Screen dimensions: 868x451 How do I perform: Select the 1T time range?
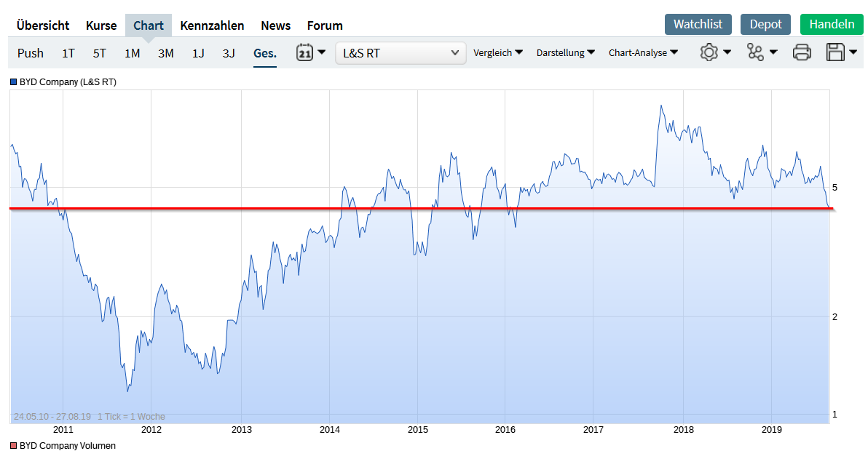68,53
